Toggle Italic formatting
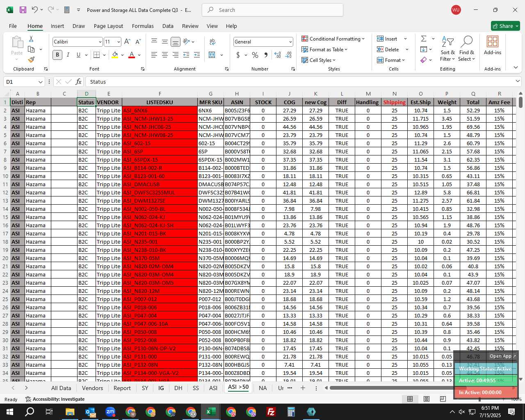Viewport: 525px width, 420px height. [68, 55]
